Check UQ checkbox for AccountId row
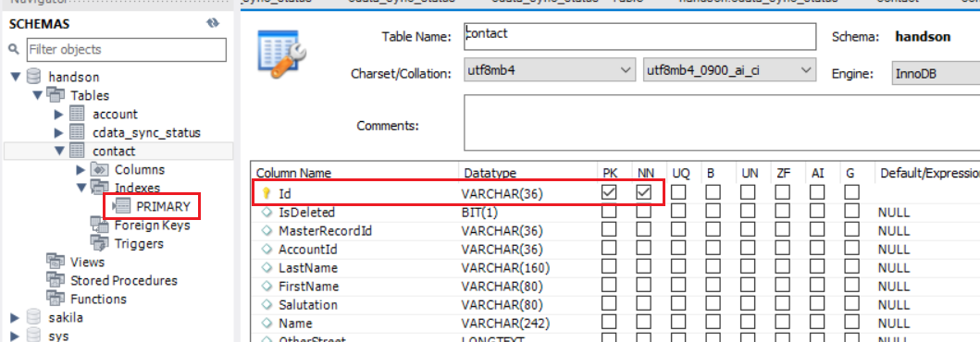The image size is (980, 342). pyautogui.click(x=678, y=249)
